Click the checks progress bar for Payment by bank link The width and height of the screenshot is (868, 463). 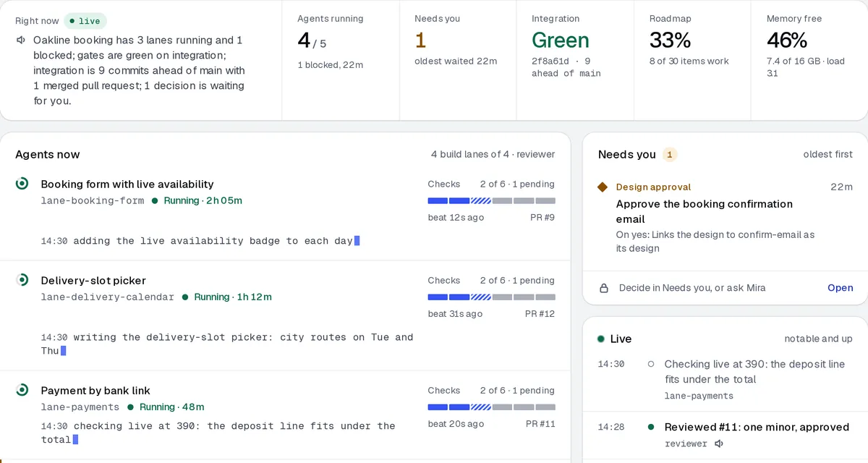492,407
